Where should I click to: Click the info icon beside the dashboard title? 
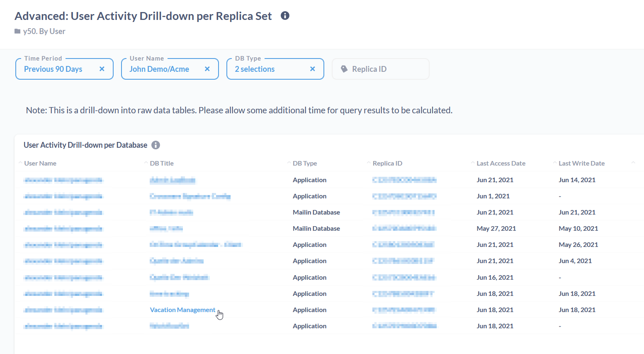(x=285, y=16)
